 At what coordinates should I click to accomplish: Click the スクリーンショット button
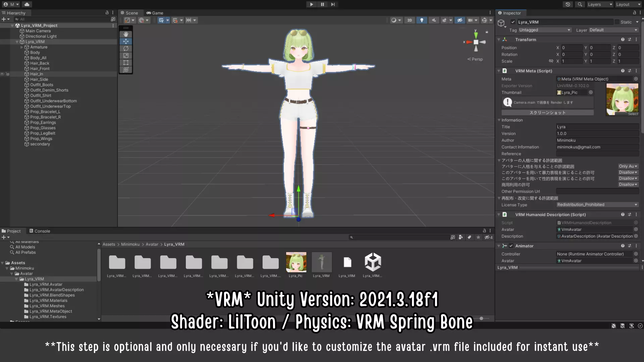click(547, 113)
